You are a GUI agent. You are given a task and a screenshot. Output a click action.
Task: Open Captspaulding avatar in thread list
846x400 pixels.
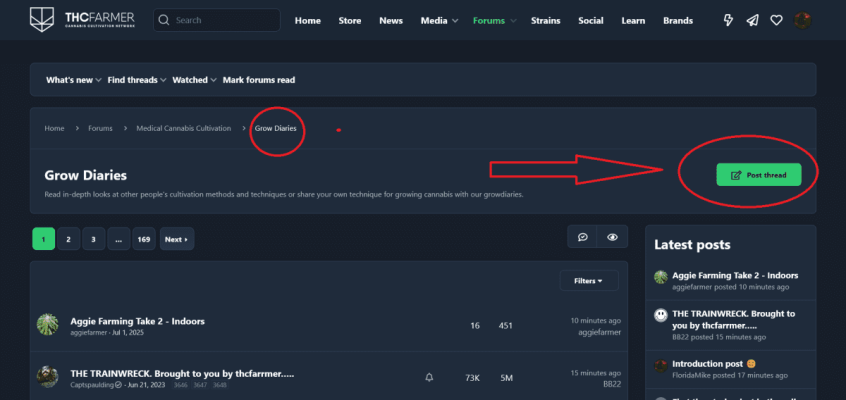pos(47,376)
